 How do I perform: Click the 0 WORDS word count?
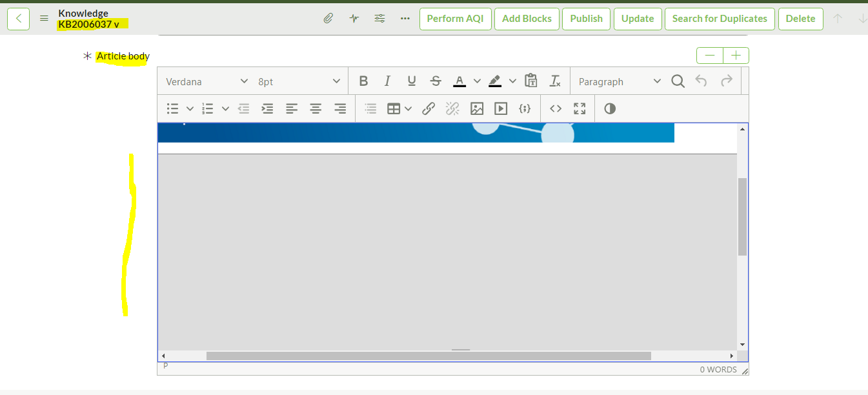(718, 370)
